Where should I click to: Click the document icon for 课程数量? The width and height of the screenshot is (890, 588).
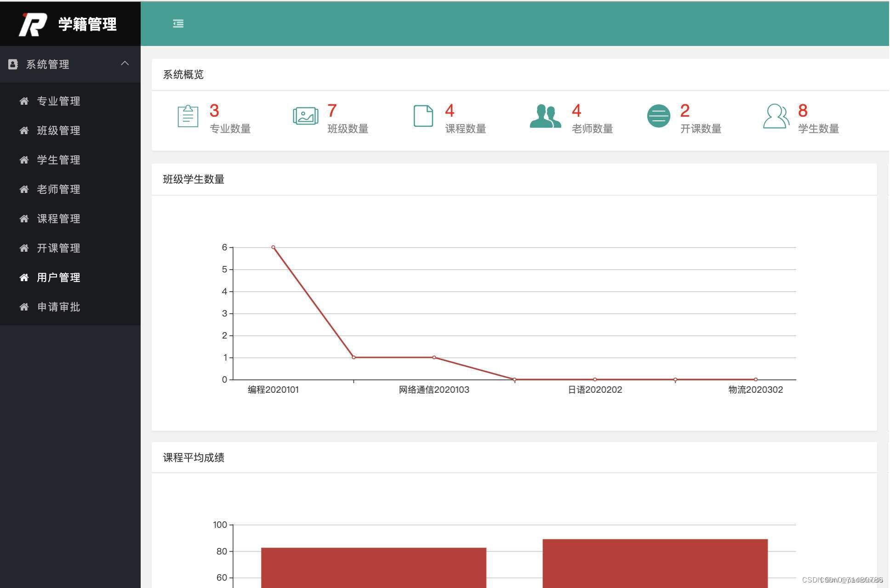click(x=423, y=116)
